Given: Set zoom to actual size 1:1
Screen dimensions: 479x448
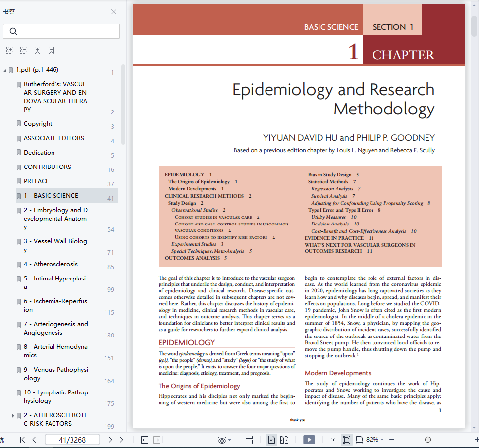Looking at the screenshot, I should 333,440.
